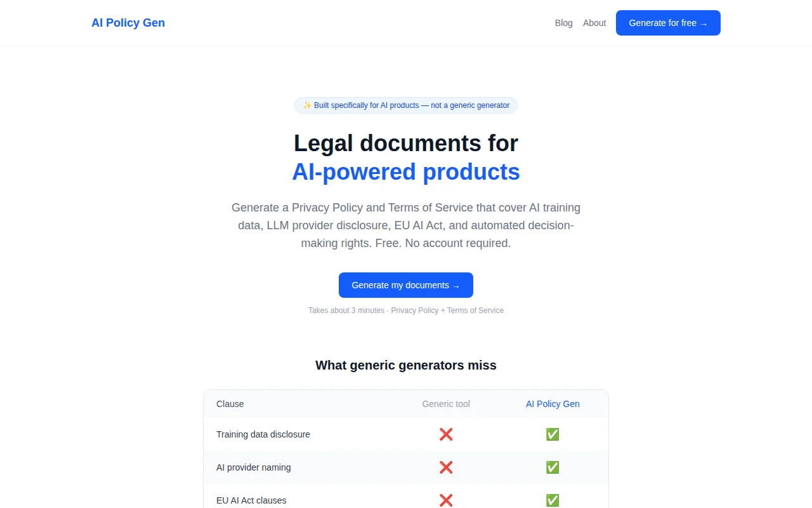Click the 'Built specifically for AI products' badge
Viewport: 812px width, 508px height.
click(406, 105)
